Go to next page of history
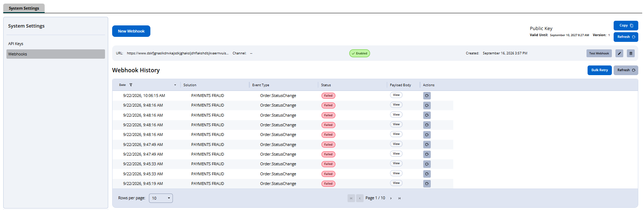644x210 pixels. (x=391, y=198)
